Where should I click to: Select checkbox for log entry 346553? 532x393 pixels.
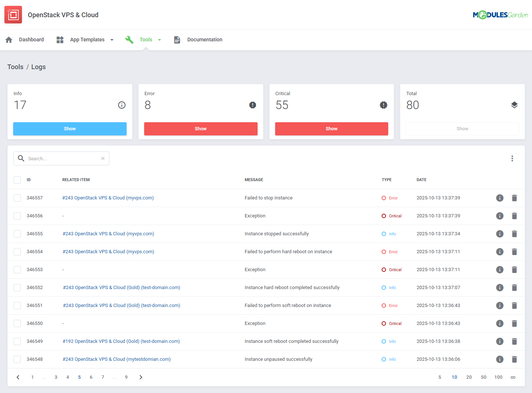[x=17, y=270]
